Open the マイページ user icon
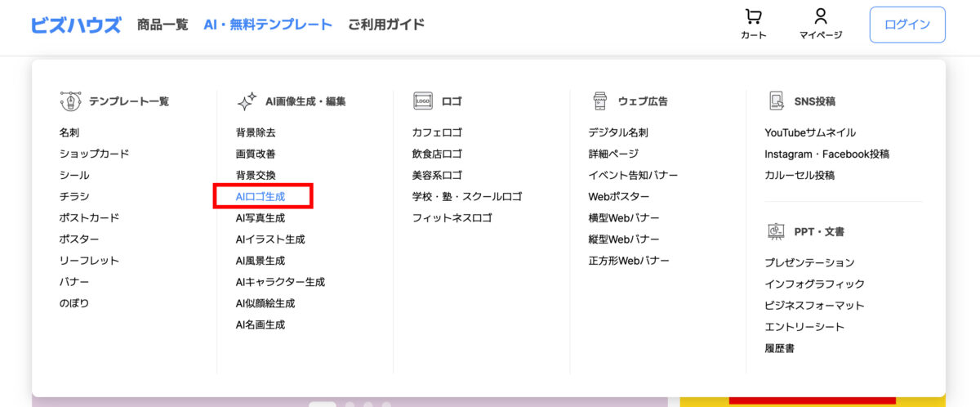980x407 pixels. [821, 16]
